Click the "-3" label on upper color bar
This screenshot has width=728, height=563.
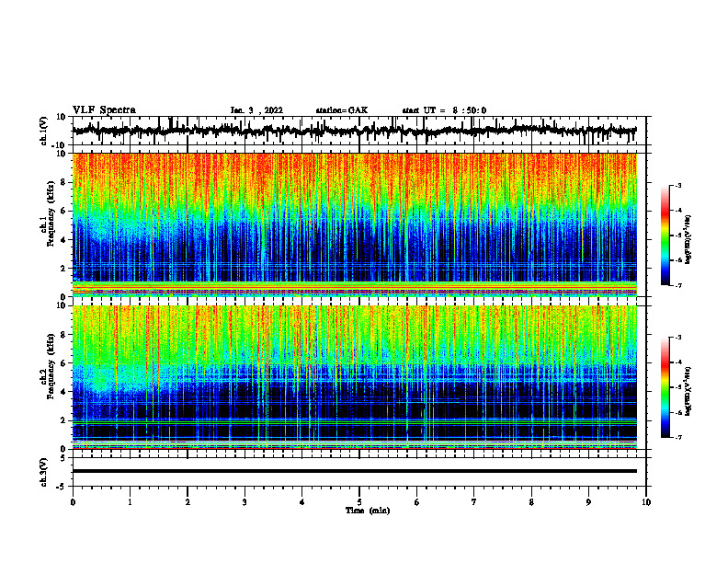pyautogui.click(x=678, y=185)
